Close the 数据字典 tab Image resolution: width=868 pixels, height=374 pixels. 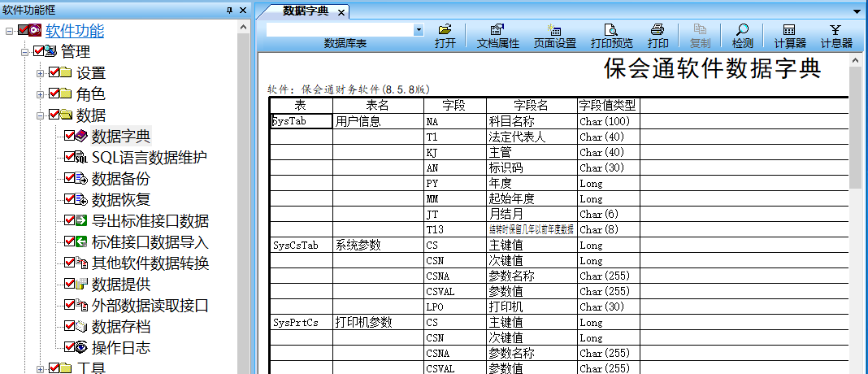tap(341, 11)
